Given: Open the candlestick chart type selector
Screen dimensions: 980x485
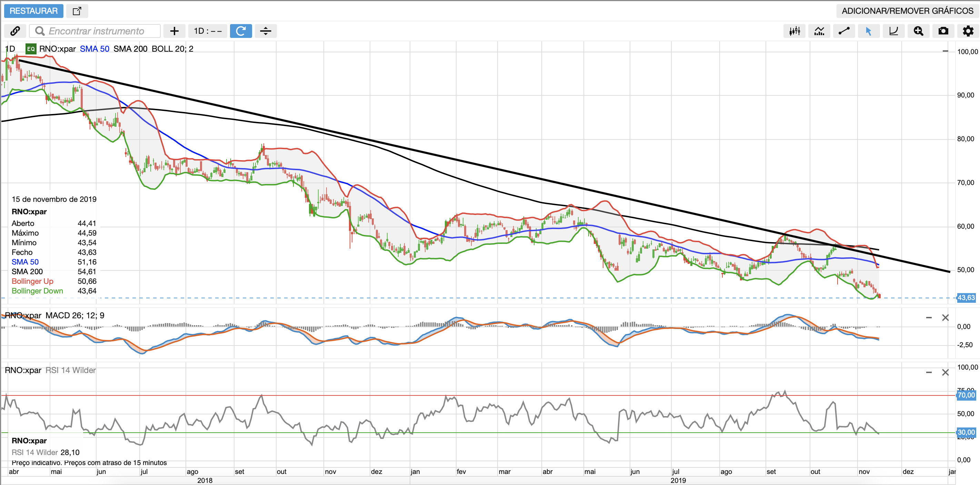Looking at the screenshot, I should tap(794, 31).
